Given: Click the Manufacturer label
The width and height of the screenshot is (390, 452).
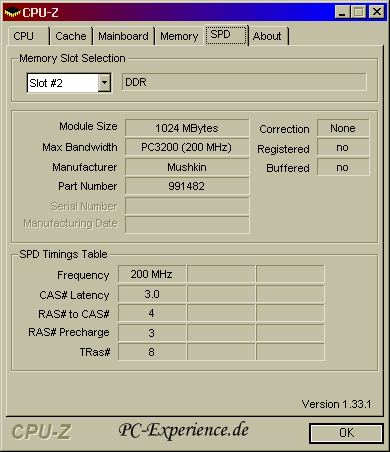Looking at the screenshot, I should (x=85, y=167).
